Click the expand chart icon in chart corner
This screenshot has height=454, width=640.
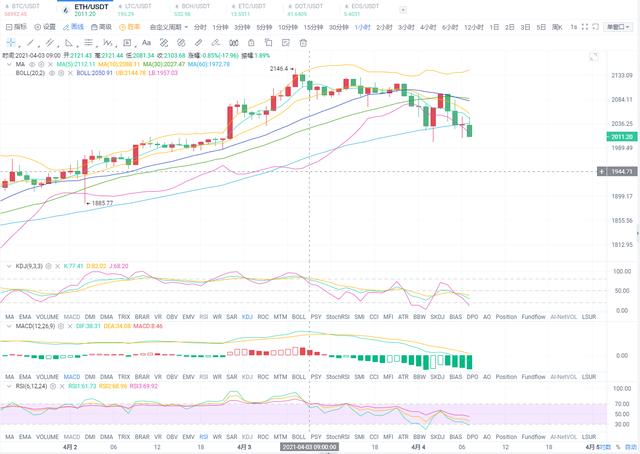tap(594, 57)
